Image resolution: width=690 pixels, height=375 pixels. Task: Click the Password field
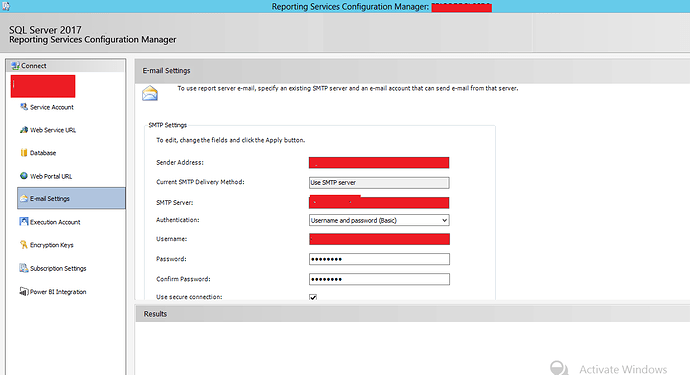click(379, 259)
